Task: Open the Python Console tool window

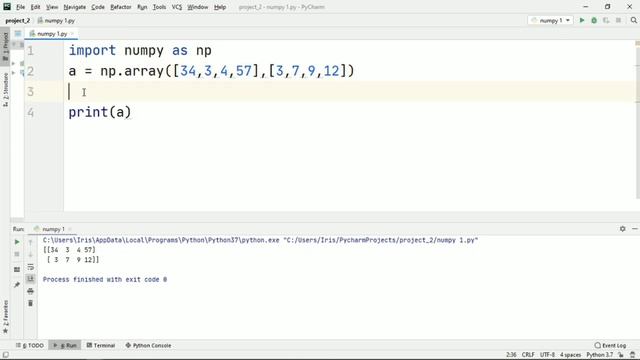Action: [148, 345]
